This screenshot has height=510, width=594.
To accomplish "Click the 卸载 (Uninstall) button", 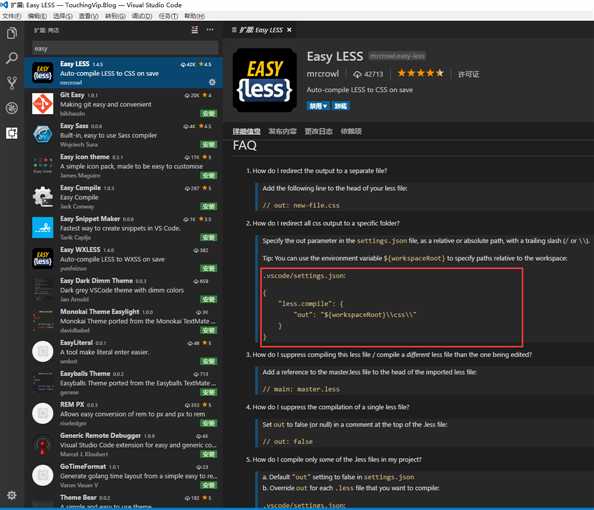I will pos(341,106).
